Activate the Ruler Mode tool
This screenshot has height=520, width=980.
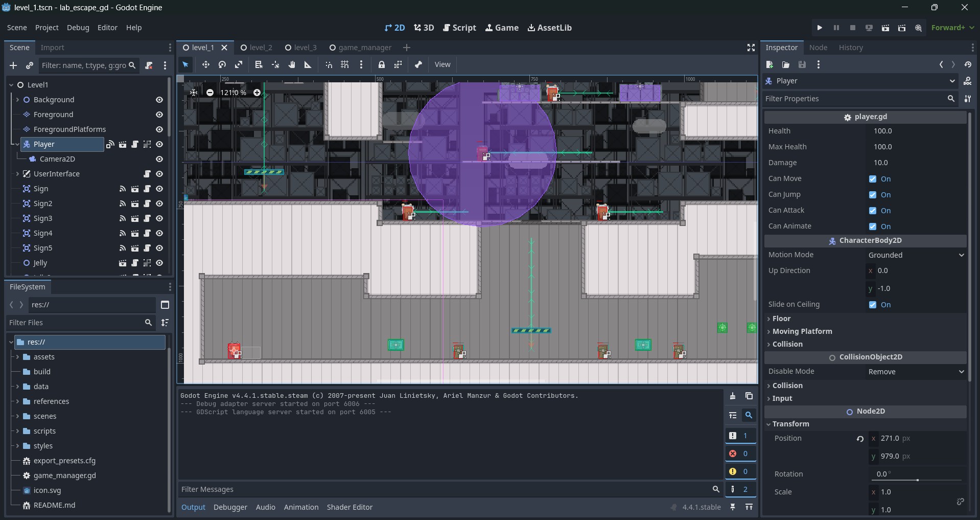(308, 64)
